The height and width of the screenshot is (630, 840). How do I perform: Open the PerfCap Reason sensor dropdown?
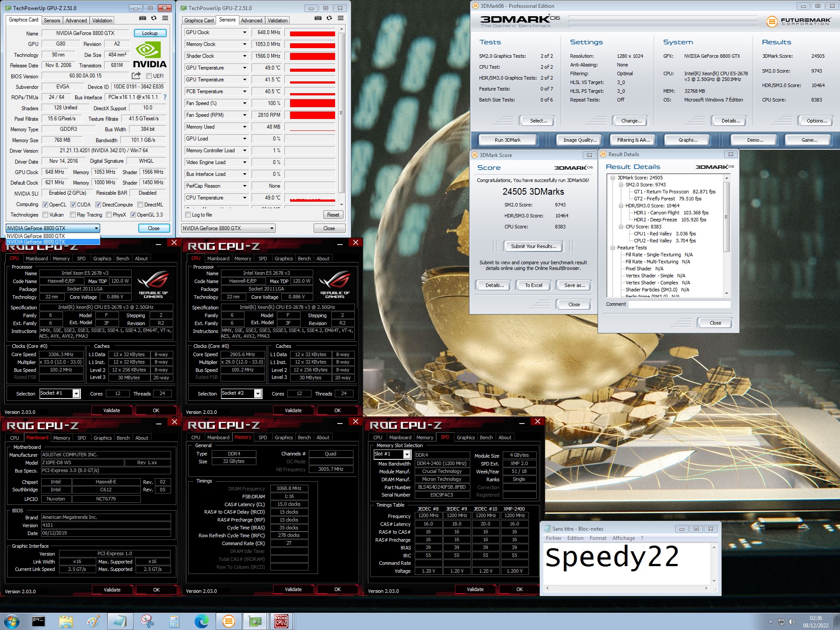point(244,186)
